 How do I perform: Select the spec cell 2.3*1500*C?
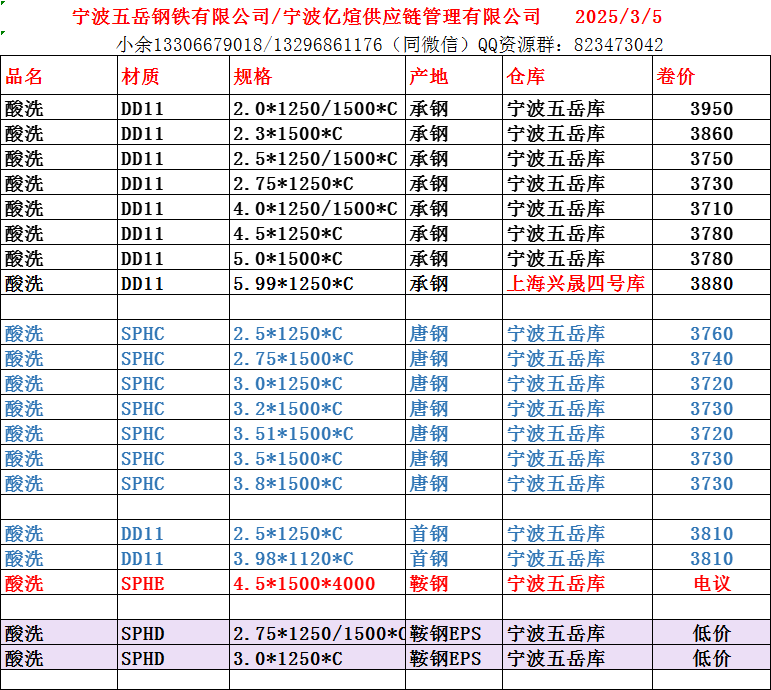318,133
